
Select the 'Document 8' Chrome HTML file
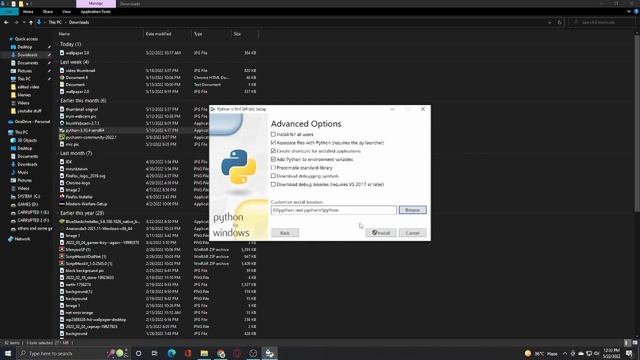tap(76, 78)
